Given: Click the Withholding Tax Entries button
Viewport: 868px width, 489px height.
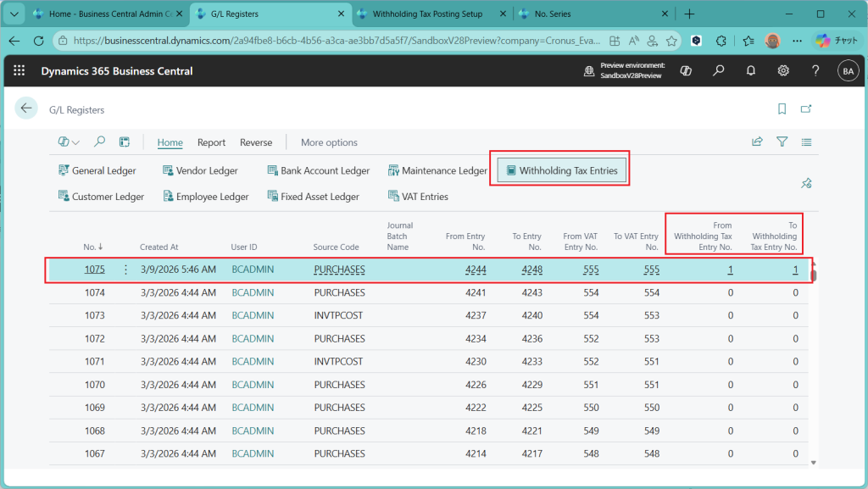Looking at the screenshot, I should [x=560, y=170].
